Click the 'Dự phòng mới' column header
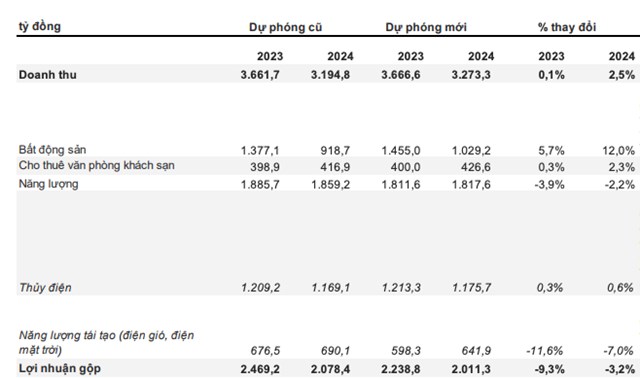640x378 pixels. click(426, 27)
